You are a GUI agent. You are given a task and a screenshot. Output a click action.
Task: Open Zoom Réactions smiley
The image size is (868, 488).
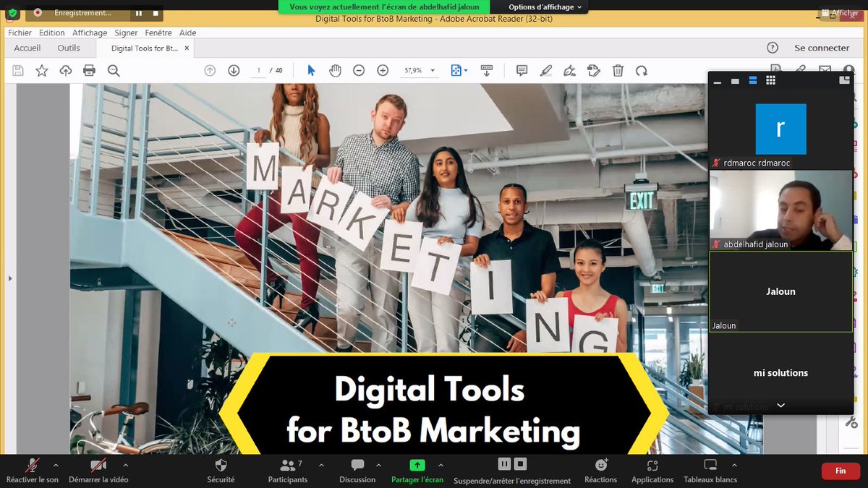click(x=601, y=469)
